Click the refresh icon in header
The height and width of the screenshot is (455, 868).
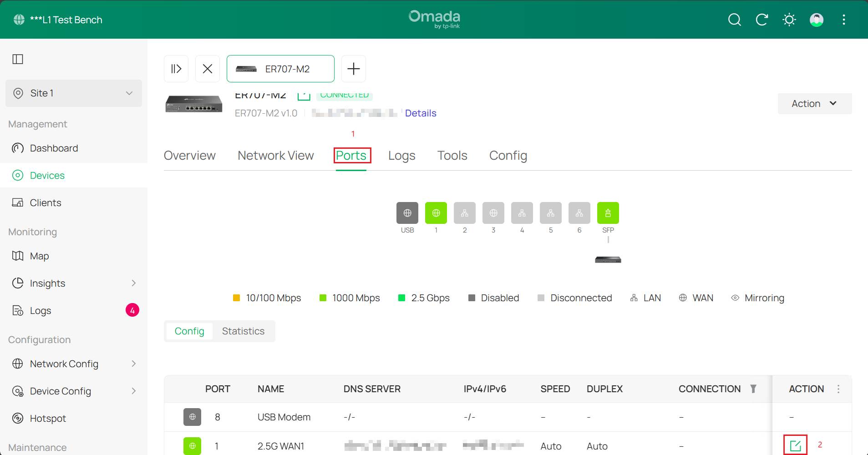coord(761,20)
